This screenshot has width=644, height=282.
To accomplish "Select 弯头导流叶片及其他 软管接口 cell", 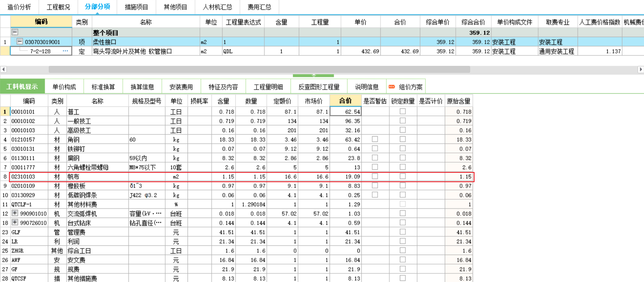I will [146, 51].
